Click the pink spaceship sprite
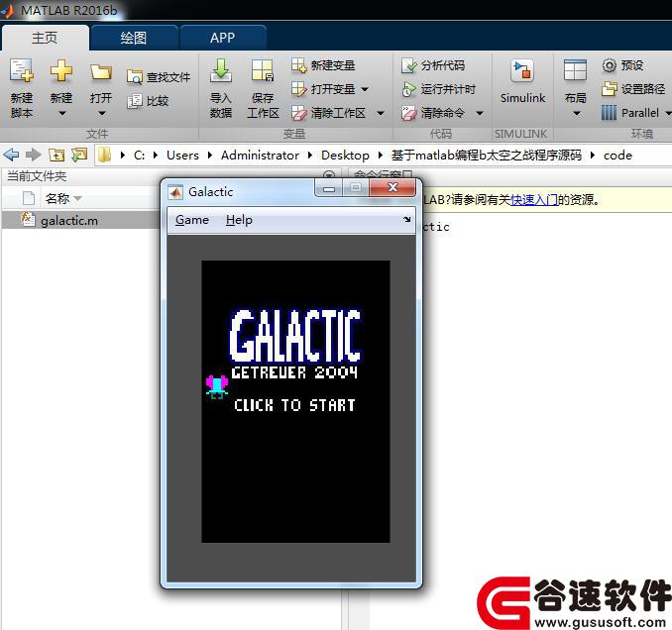The height and width of the screenshot is (630, 672). click(217, 386)
